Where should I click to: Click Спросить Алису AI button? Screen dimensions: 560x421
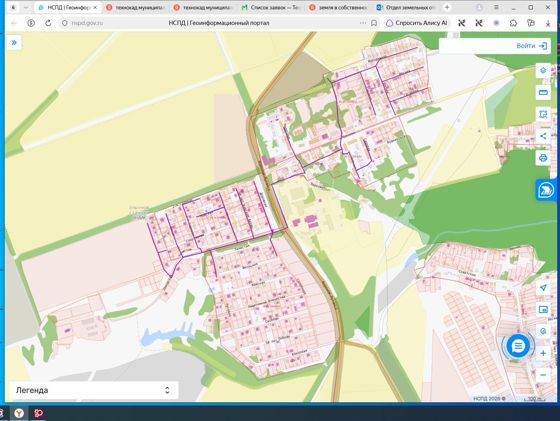(x=417, y=23)
